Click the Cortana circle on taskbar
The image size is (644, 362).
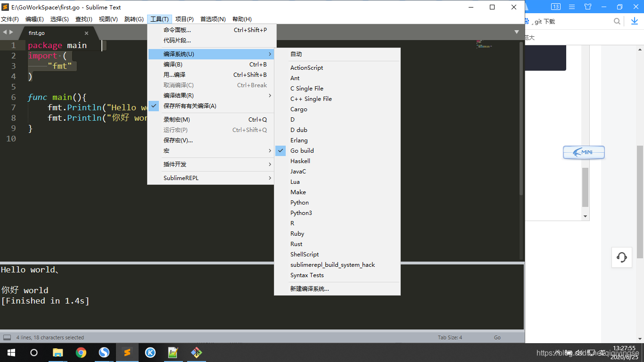click(34, 353)
